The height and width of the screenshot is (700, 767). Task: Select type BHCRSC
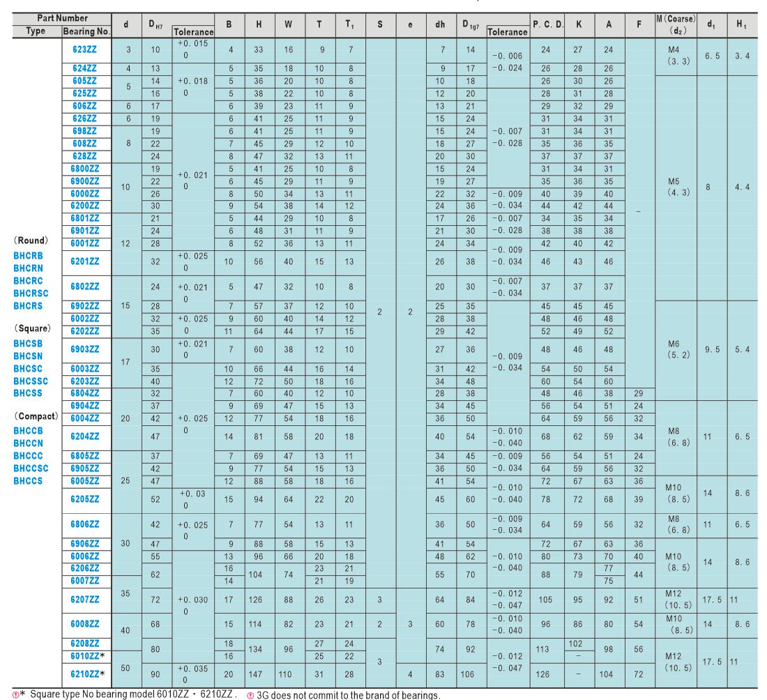point(31,294)
